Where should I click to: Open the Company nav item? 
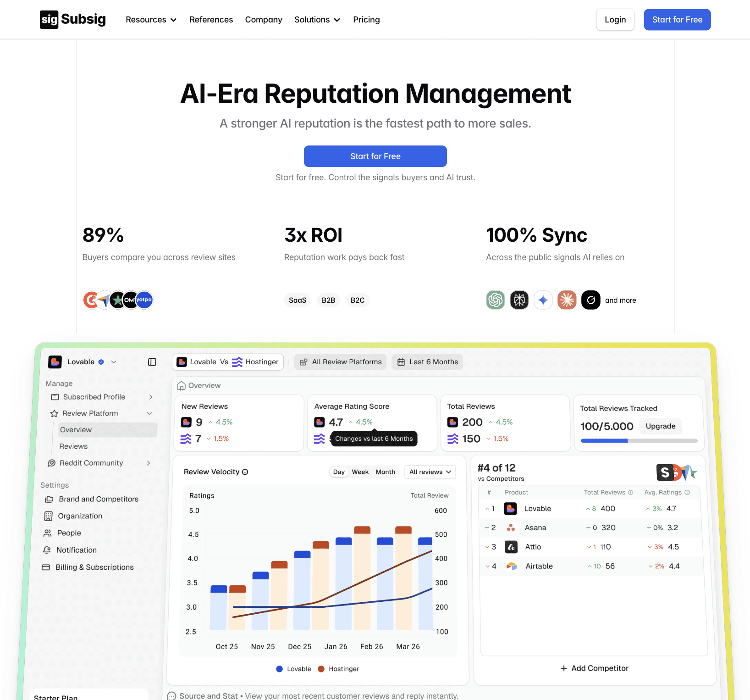[264, 20]
